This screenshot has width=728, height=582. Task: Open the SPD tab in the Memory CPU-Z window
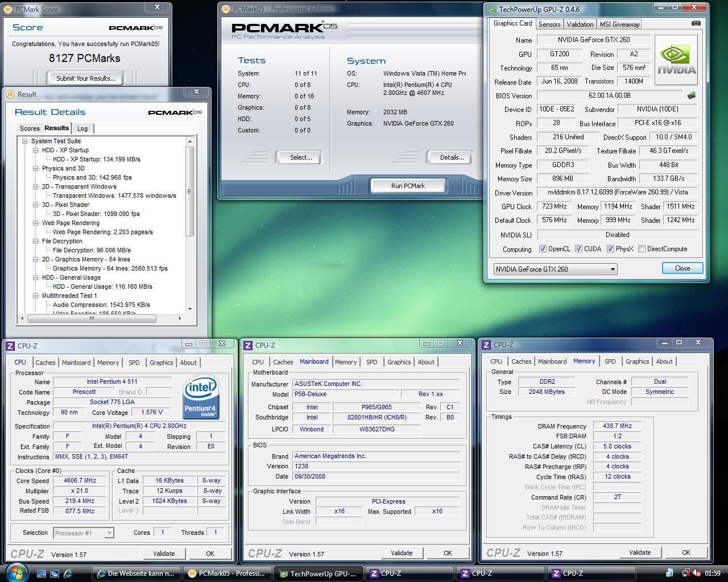(610, 361)
